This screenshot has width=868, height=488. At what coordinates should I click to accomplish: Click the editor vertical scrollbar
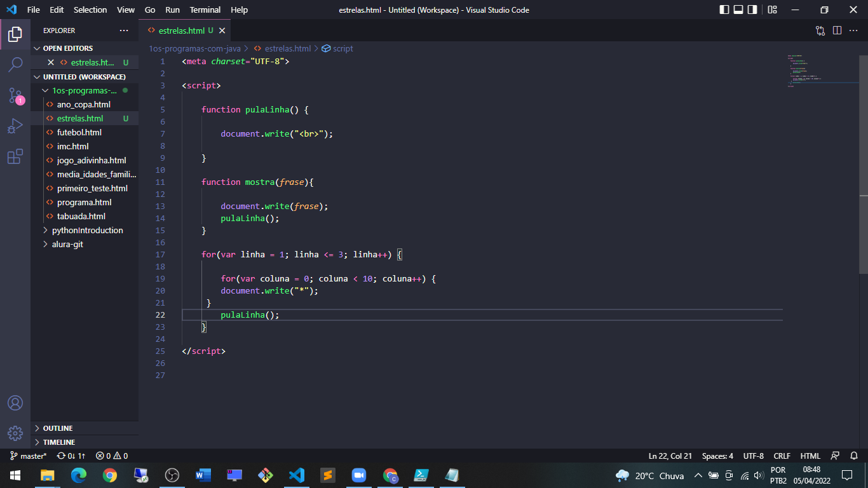coord(864,164)
